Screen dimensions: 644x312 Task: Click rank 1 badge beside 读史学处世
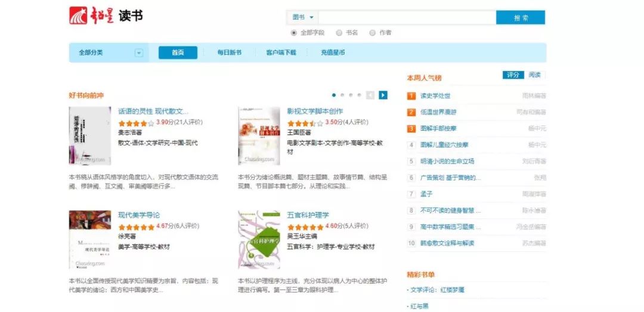411,96
